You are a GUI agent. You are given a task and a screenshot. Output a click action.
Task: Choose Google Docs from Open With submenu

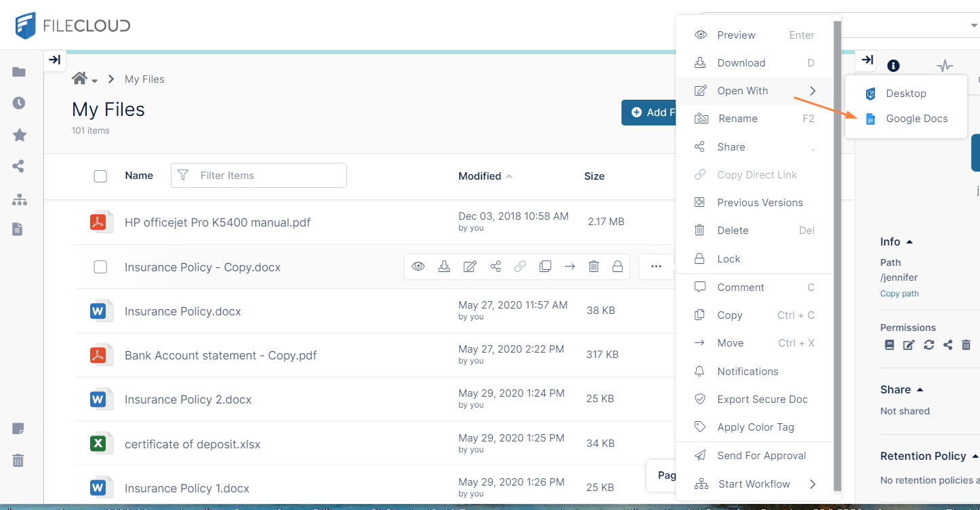(916, 119)
